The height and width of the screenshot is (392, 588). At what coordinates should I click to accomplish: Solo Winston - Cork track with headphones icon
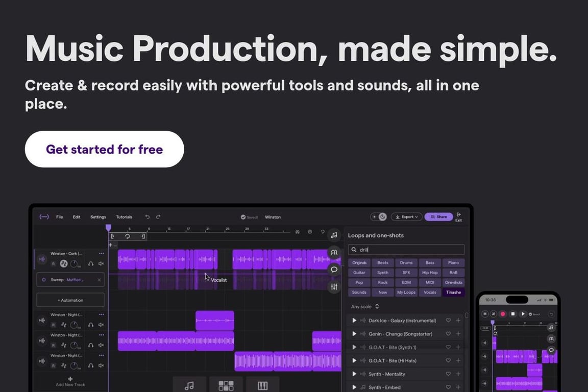pos(91,264)
